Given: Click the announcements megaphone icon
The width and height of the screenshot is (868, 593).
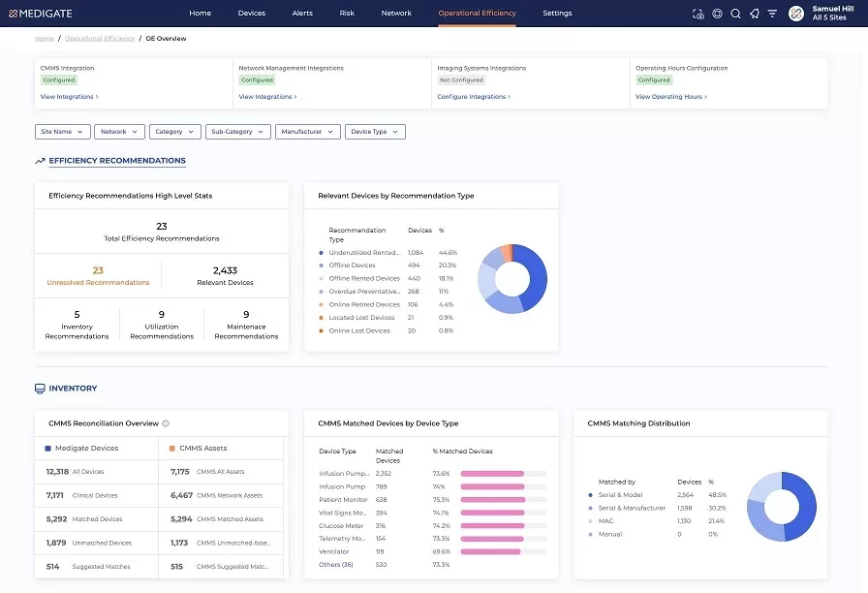Looking at the screenshot, I should (754, 14).
